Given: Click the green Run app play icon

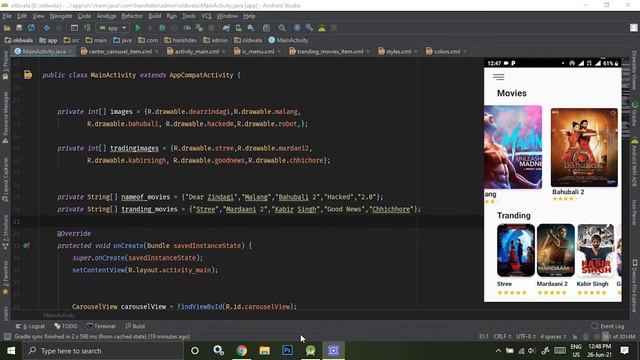Looking at the screenshot, I should coord(138,28).
